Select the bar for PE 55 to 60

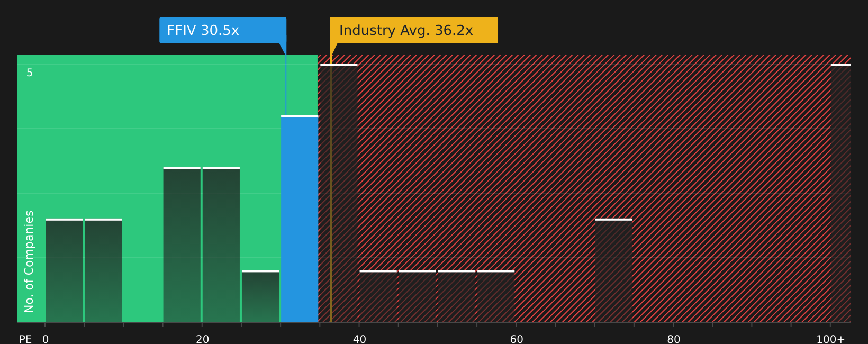(x=496, y=296)
